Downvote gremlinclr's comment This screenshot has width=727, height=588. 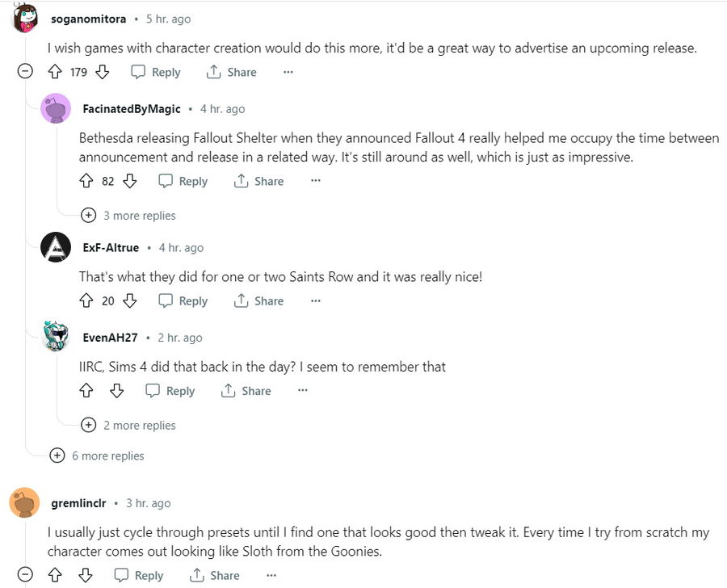85,575
